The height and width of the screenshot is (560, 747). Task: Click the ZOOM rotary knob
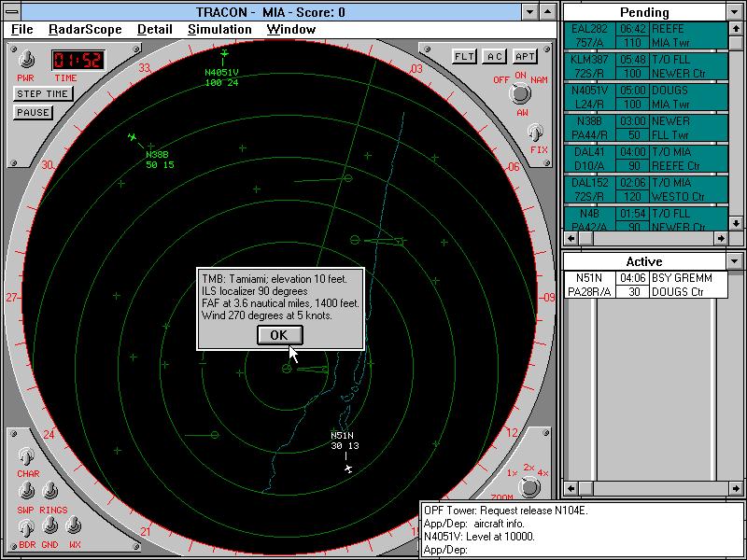(529, 487)
